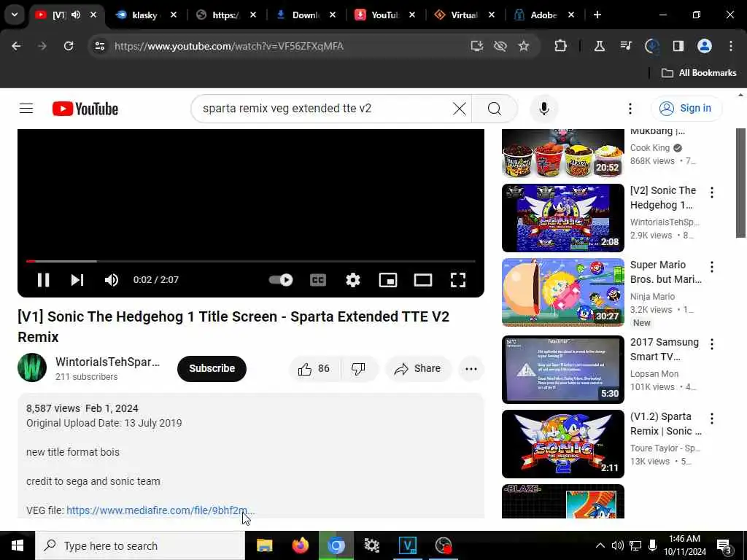Like the video with 86 likes
747x560 pixels.
click(x=314, y=368)
